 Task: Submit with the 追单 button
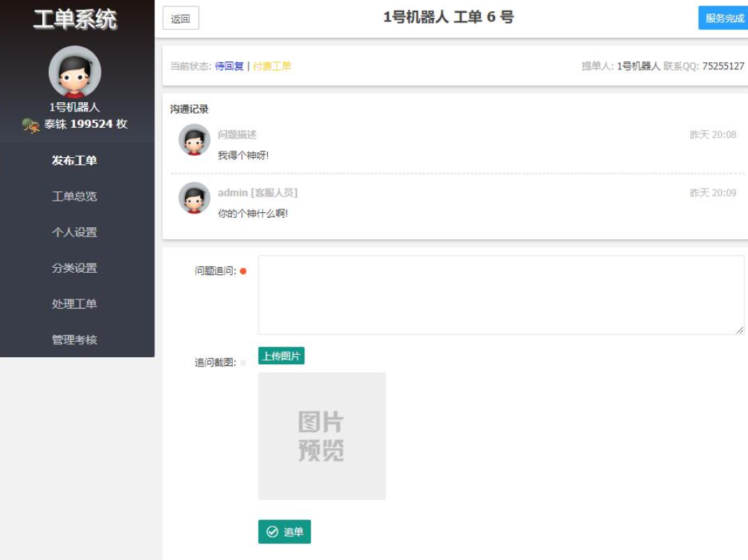(x=284, y=532)
